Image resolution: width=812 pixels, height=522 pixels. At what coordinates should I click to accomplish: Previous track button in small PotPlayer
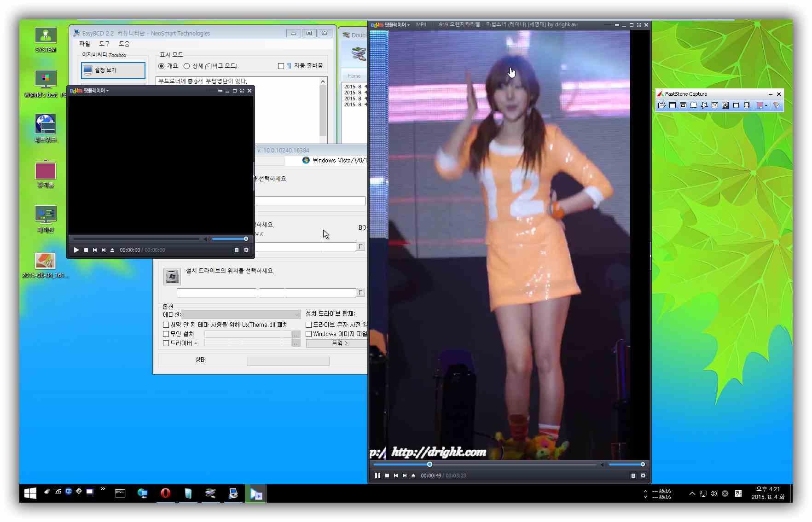[95, 250]
